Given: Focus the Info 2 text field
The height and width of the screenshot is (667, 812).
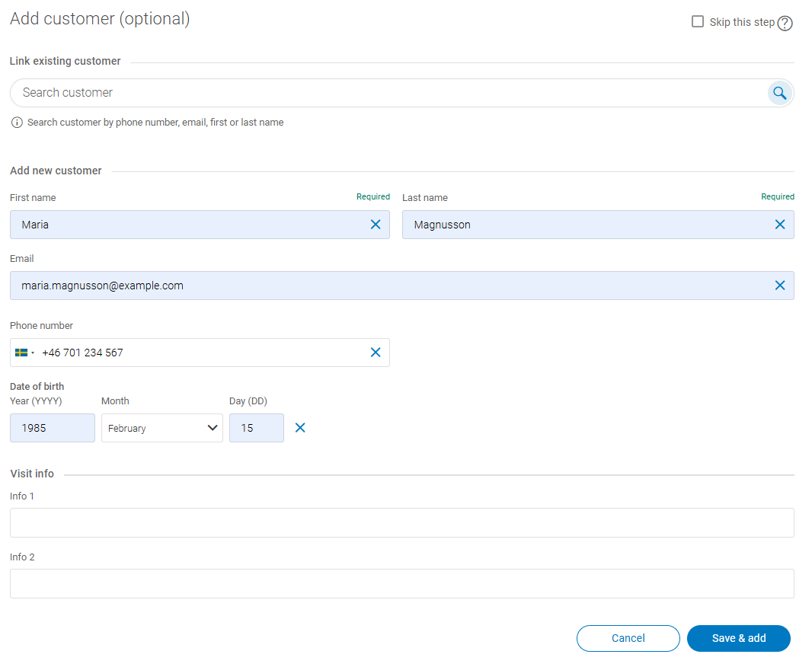Looking at the screenshot, I should pyautogui.click(x=401, y=584).
